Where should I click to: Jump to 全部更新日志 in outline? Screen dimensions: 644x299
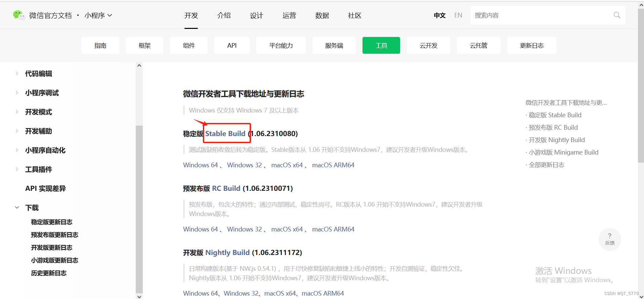pos(547,165)
